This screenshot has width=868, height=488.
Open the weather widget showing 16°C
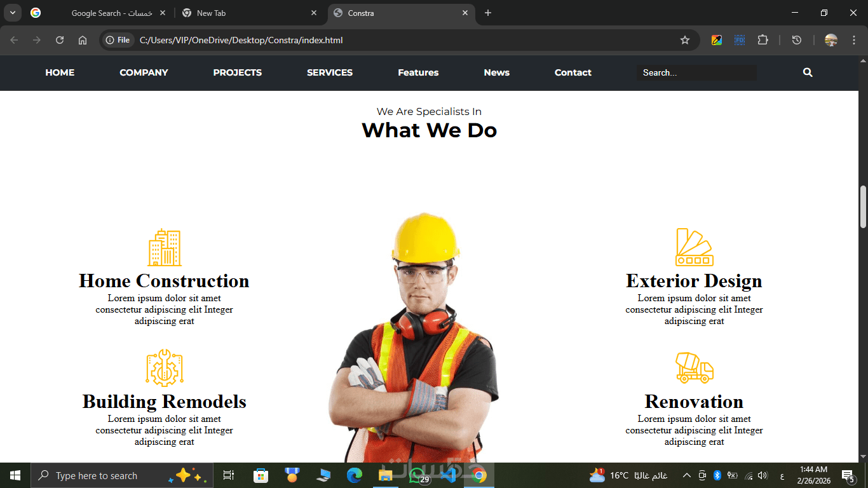[628, 475]
